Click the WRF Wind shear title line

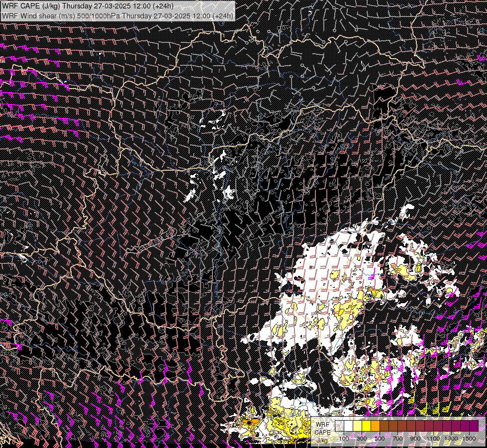coord(117,15)
